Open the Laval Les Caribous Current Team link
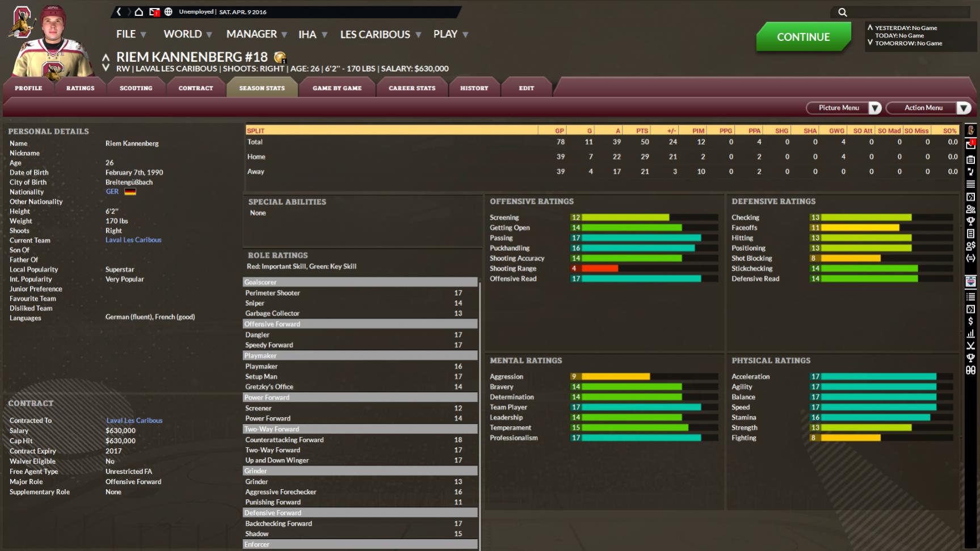980x551 pixels. (133, 240)
